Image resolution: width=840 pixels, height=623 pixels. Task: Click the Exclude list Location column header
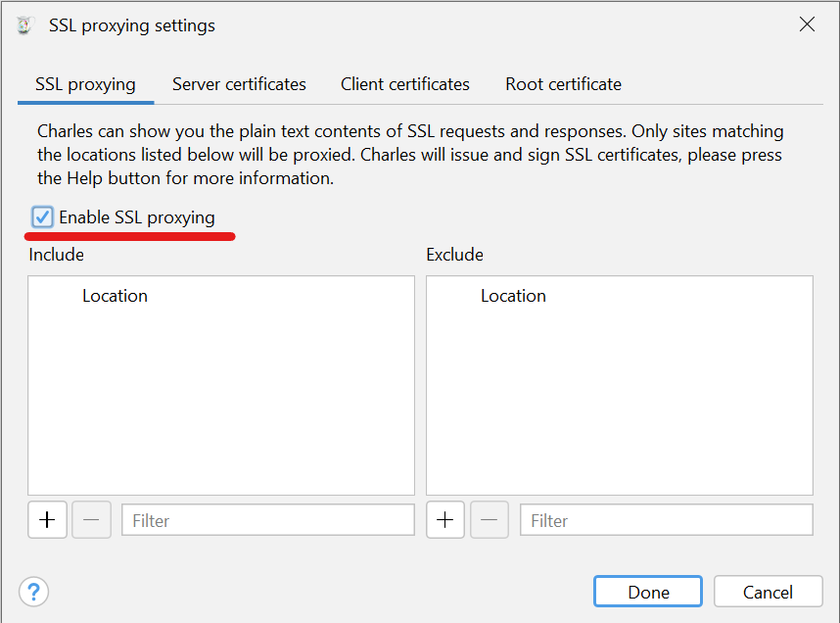513,296
